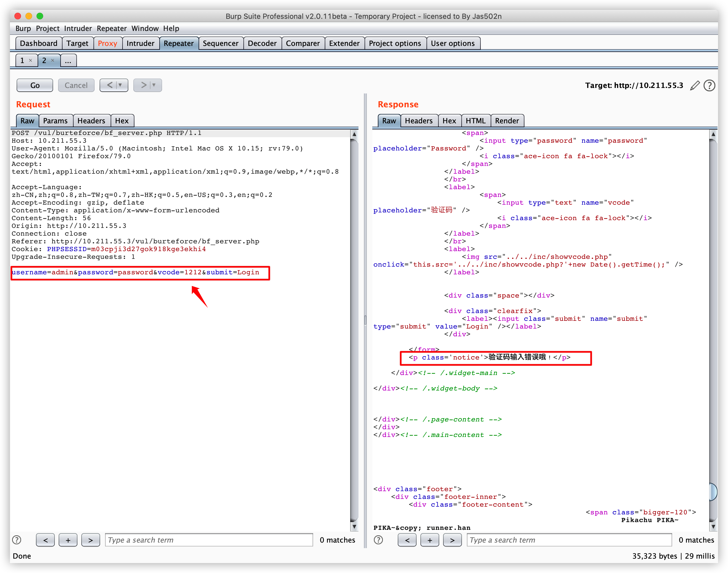Close Repeater tab 1 with its x
This screenshot has height=573, width=728.
[30, 60]
